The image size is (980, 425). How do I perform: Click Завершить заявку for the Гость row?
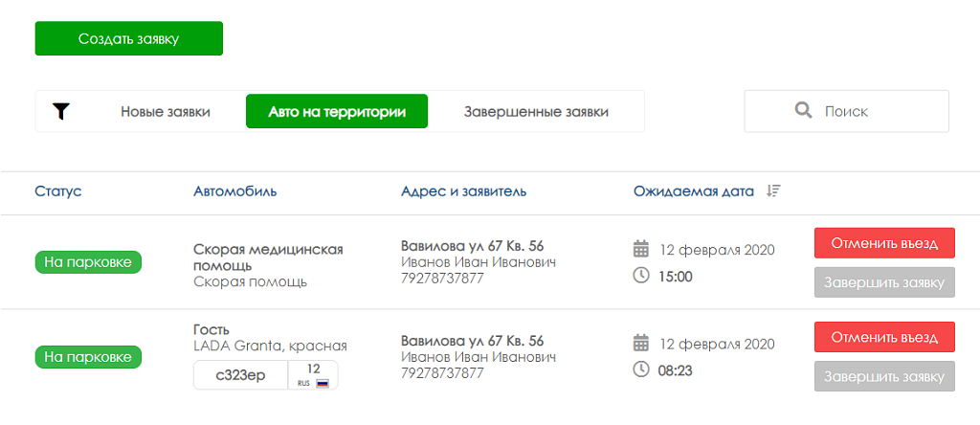tap(884, 376)
